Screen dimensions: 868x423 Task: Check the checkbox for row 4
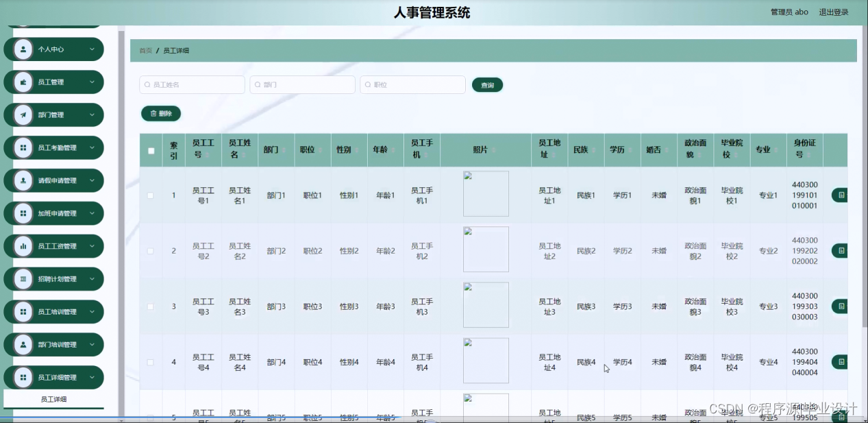point(151,362)
